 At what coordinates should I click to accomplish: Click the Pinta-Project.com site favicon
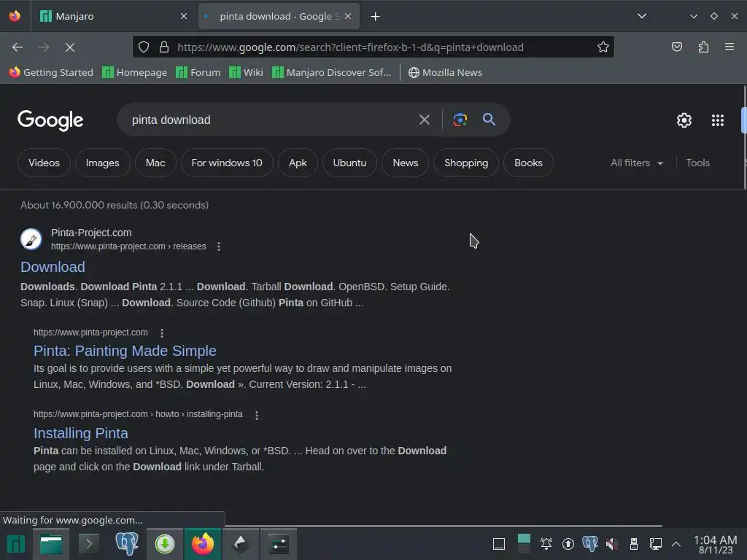click(x=31, y=239)
